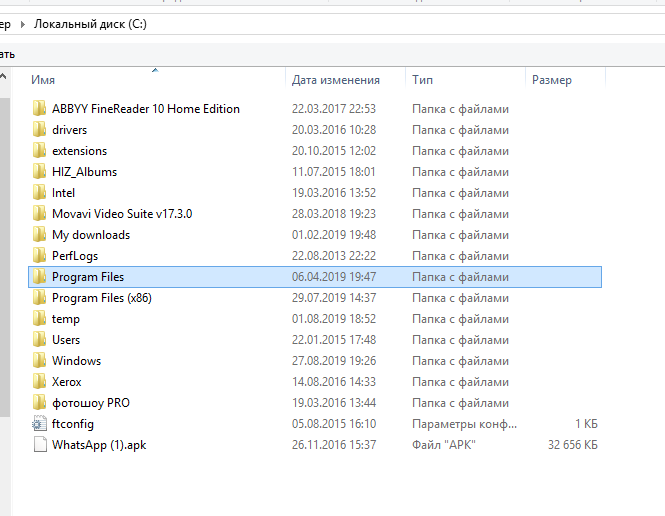The width and height of the screenshot is (665, 516).
Task: Select the drivers folder name
Action: (70, 129)
